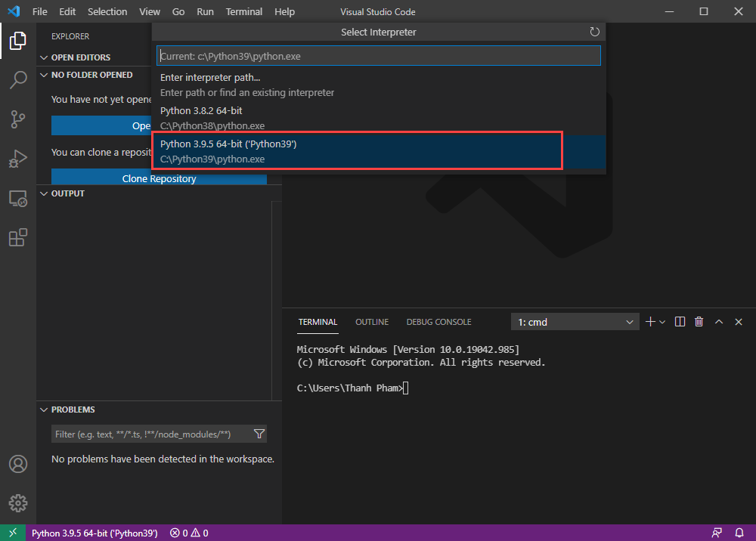The image size is (756, 541).
Task: Open the feedback icon in status bar
Action: 717,533
